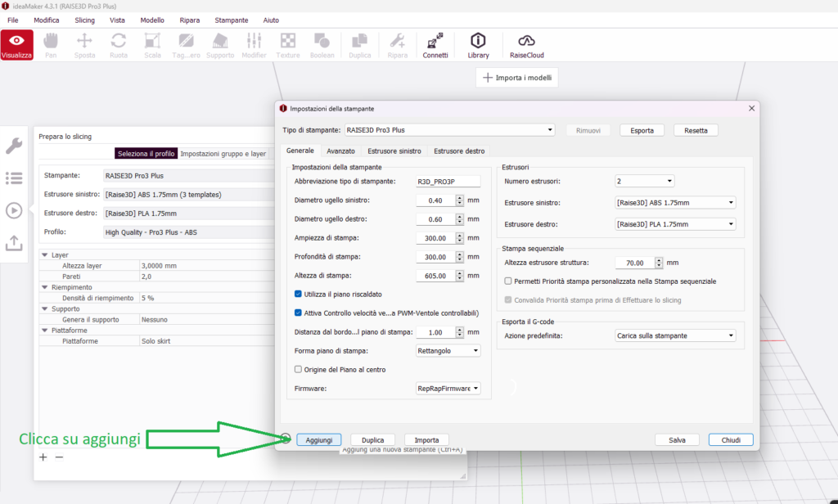Click the Chiudi button
The width and height of the screenshot is (838, 504).
pos(731,440)
